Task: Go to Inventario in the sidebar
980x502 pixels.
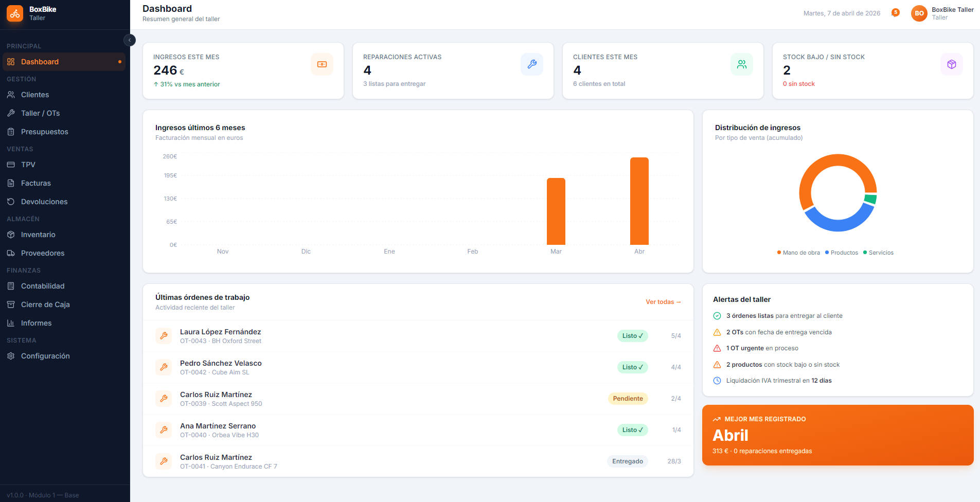Action: [x=38, y=235]
